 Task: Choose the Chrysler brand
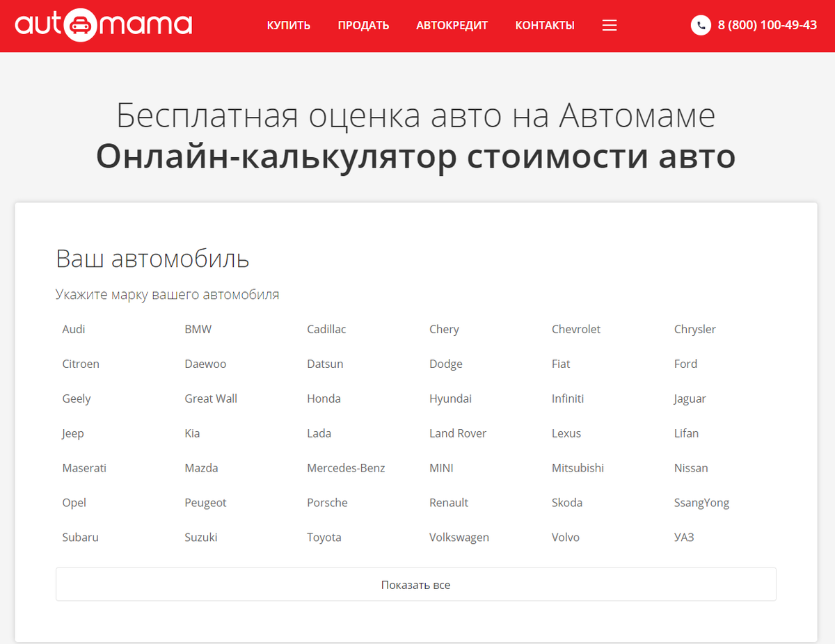(x=695, y=329)
